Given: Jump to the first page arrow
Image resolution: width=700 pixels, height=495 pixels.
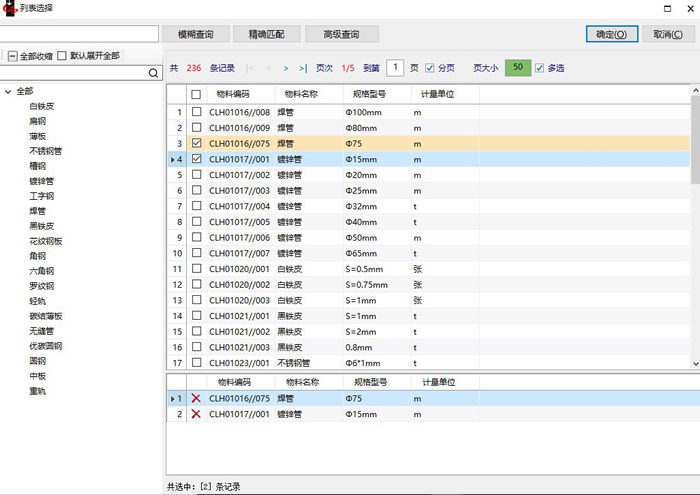Looking at the screenshot, I should [249, 68].
